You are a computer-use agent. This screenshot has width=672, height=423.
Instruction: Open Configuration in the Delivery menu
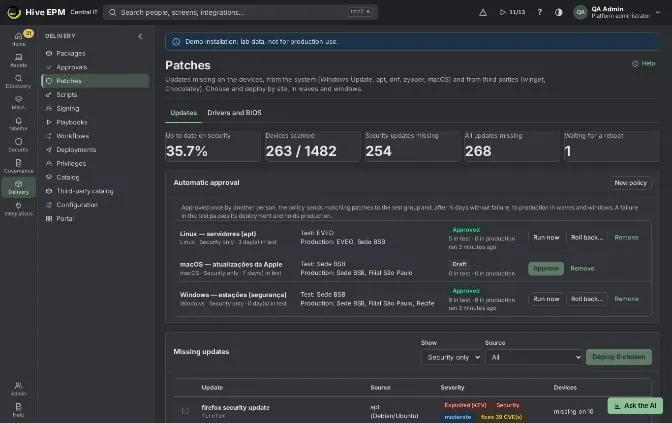[95, 205]
